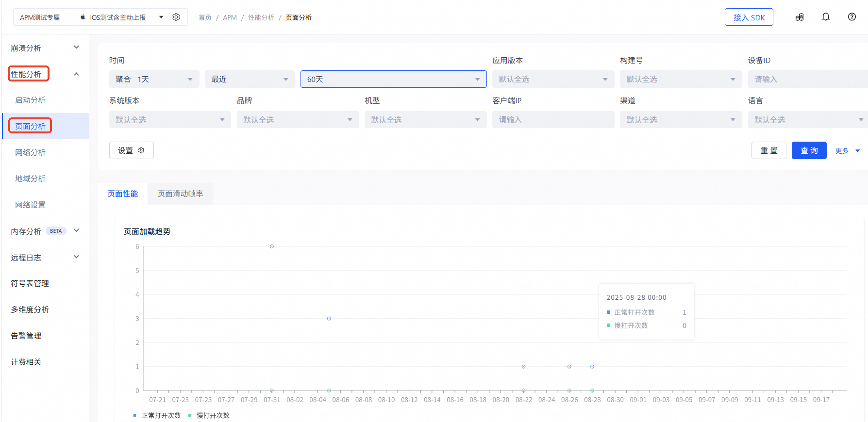Click the 页面加载趋势 chart title

(x=147, y=231)
